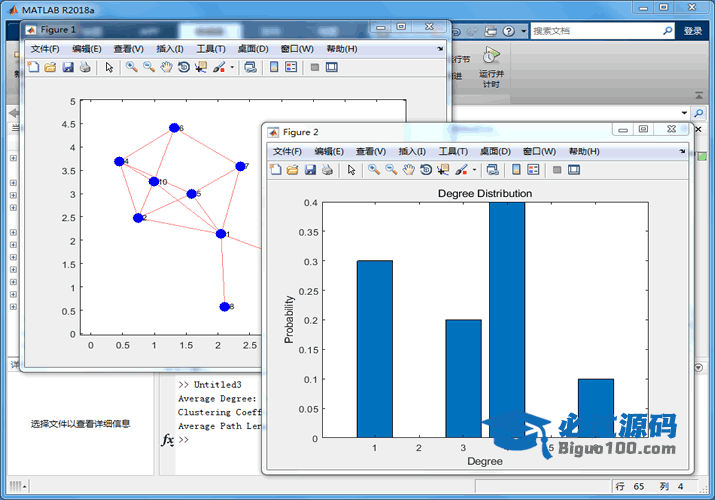715x500 pixels.
Task: Select the Edit Plot arrow in Figure 1
Action: 109,67
